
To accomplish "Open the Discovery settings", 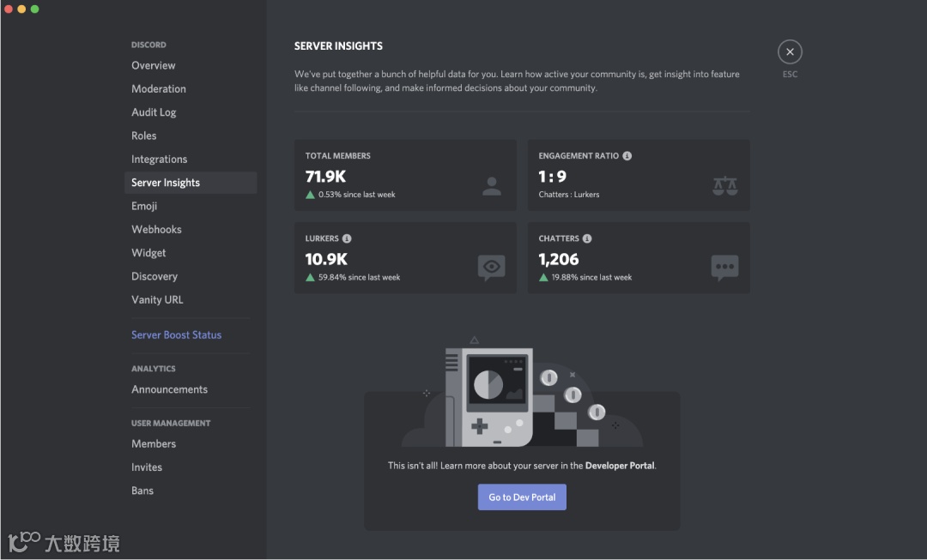I will [x=154, y=276].
